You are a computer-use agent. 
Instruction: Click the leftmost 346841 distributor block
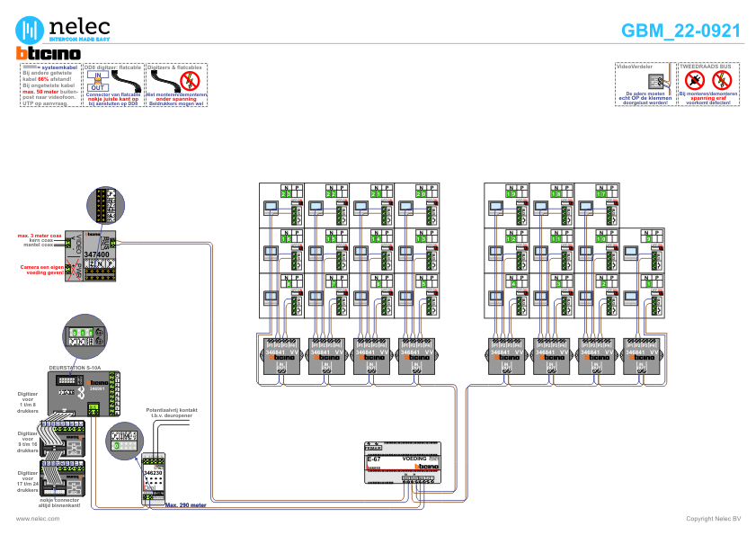(x=281, y=356)
